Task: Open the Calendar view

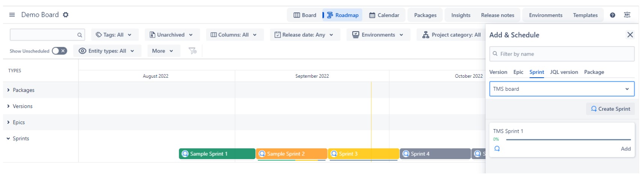Action: [384, 15]
